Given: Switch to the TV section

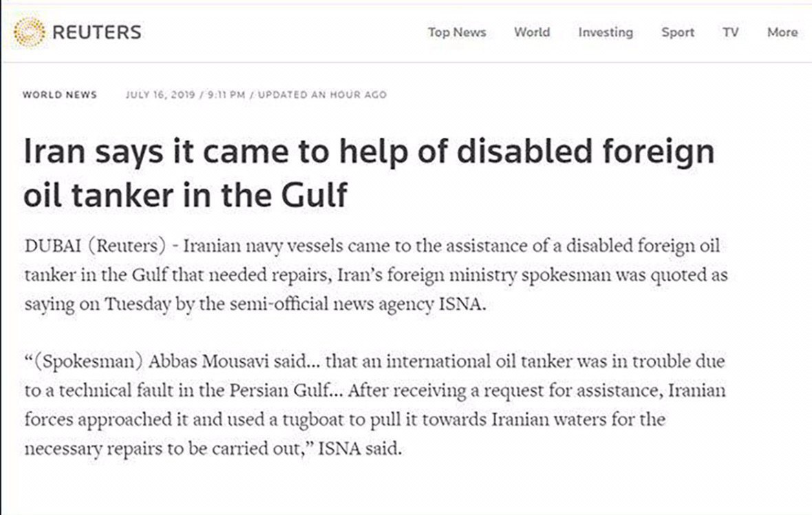Looking at the screenshot, I should [730, 32].
